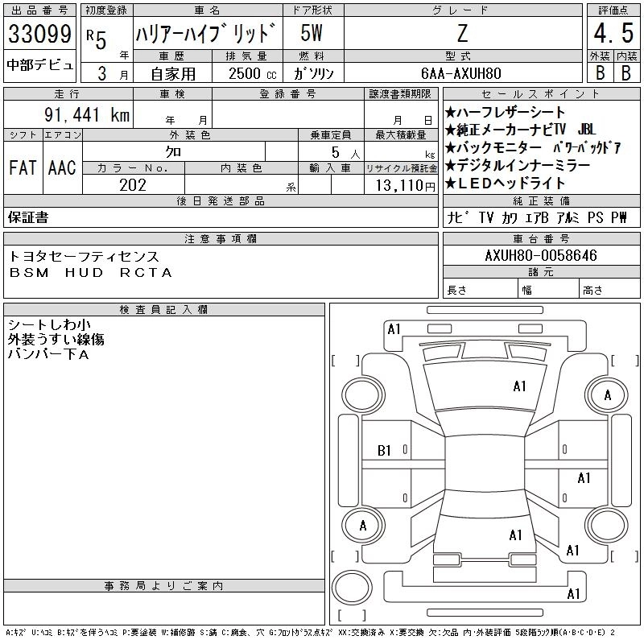The image size is (644, 644).
Task: Click the 高さ dimension field
Action: click(x=609, y=288)
